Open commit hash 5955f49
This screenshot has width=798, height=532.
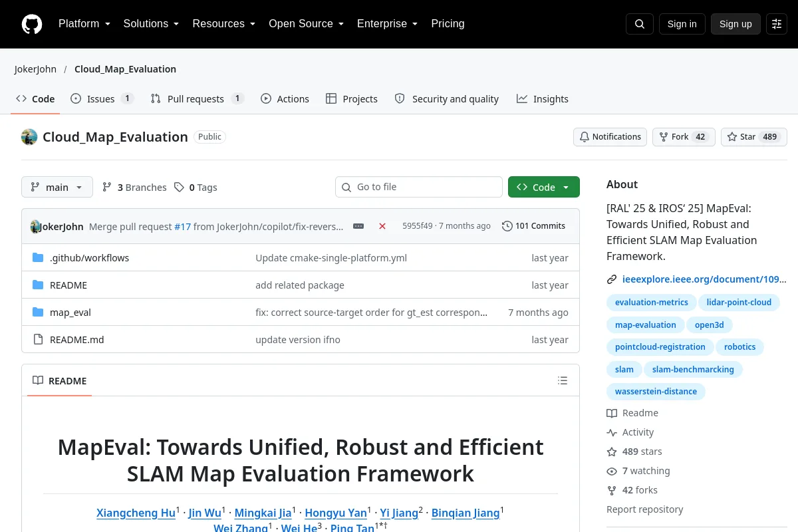coord(418,226)
